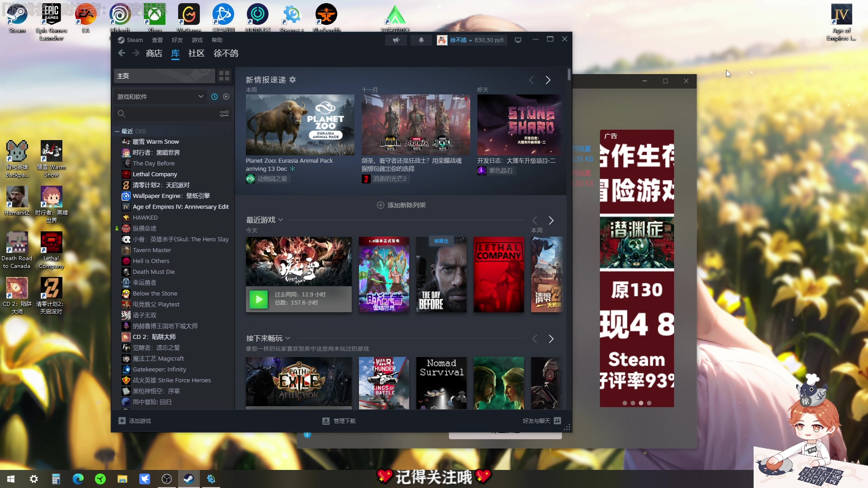Viewport: 868px width, 488px height.
Task: Open the Manage Downloads icon
Action: pyautogui.click(x=325, y=421)
